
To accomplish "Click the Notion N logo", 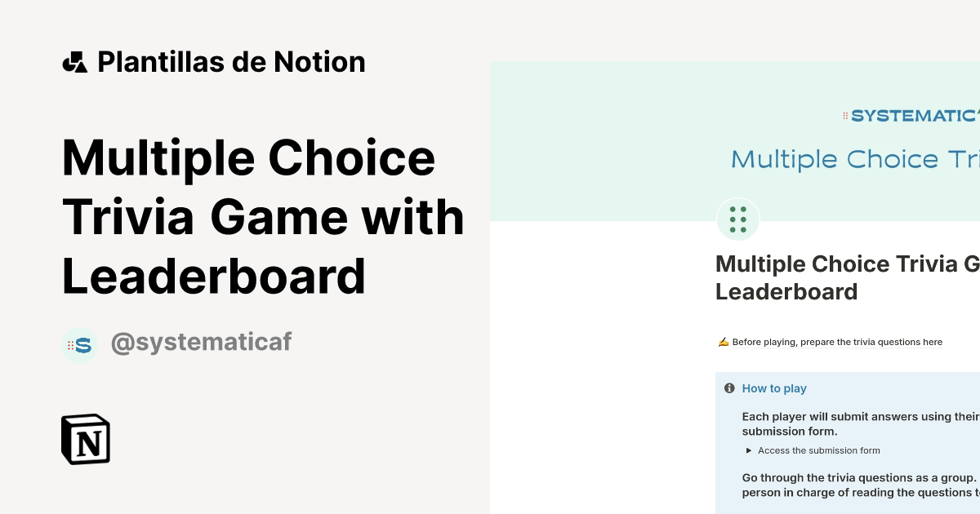I will tap(86, 439).
